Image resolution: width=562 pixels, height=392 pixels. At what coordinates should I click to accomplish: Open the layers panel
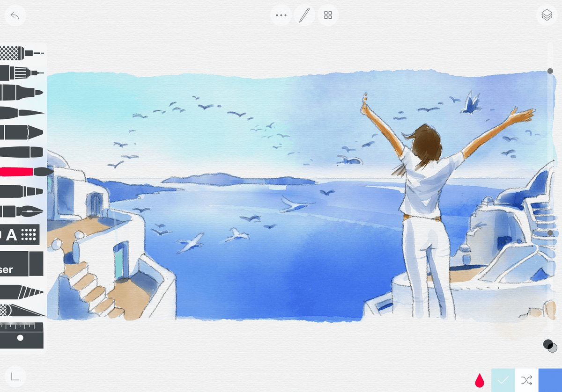(547, 15)
